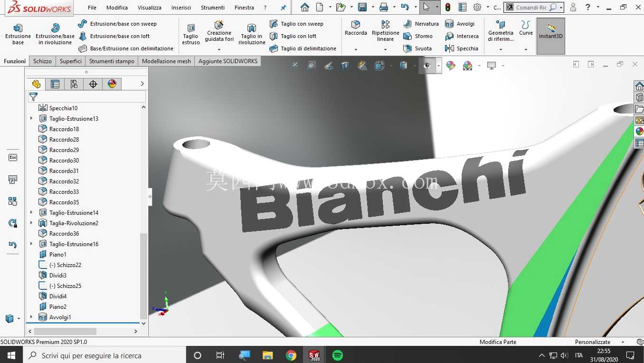644x363 pixels.
Task: Click the Curve tool
Action: click(x=526, y=29)
